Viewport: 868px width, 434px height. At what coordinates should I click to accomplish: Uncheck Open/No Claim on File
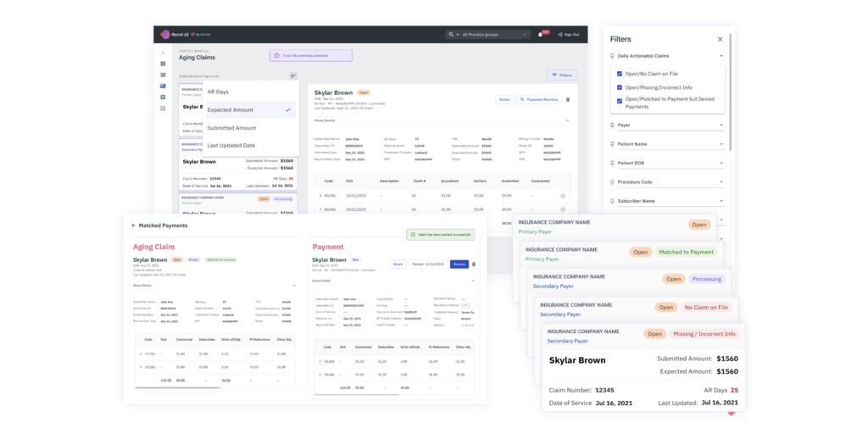point(620,74)
